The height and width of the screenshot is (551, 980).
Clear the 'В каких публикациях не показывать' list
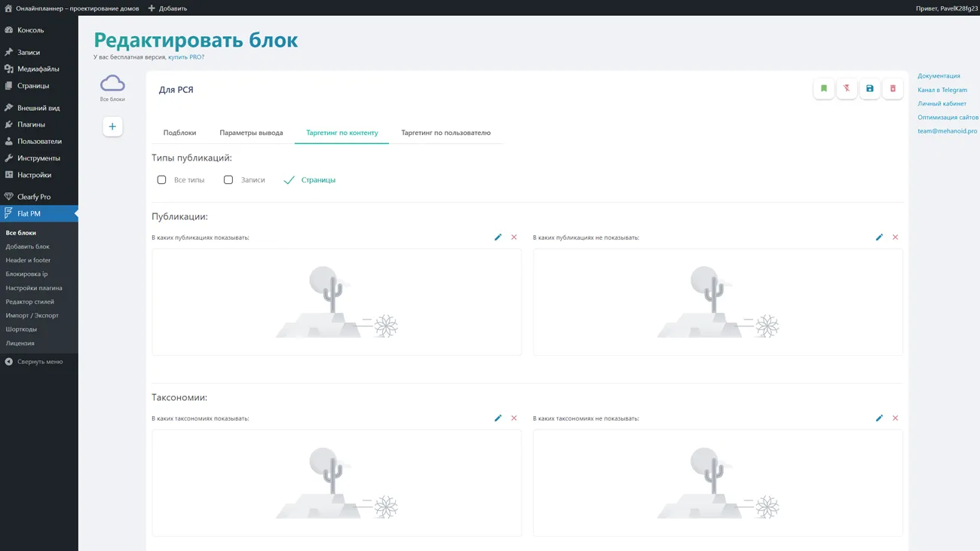click(895, 237)
